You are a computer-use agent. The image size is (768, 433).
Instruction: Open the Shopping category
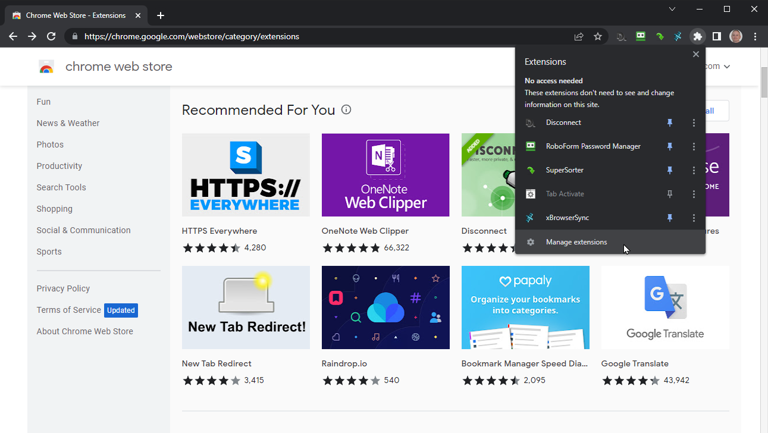click(54, 209)
